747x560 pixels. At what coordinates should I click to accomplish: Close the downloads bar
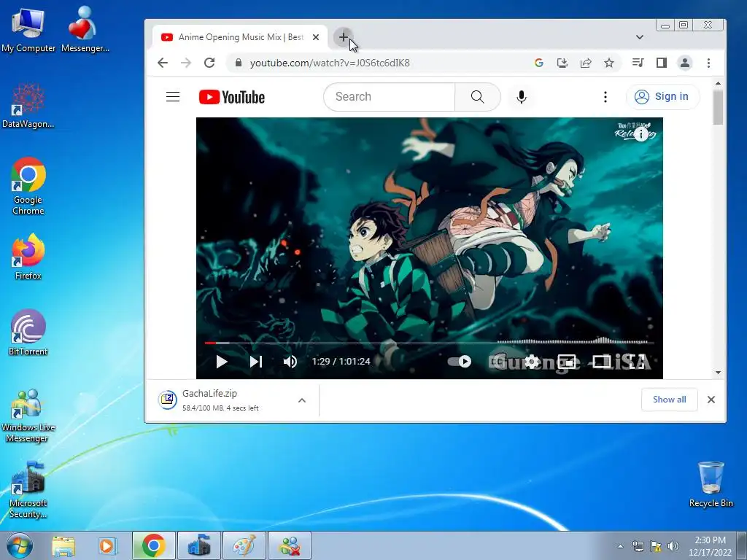point(711,400)
